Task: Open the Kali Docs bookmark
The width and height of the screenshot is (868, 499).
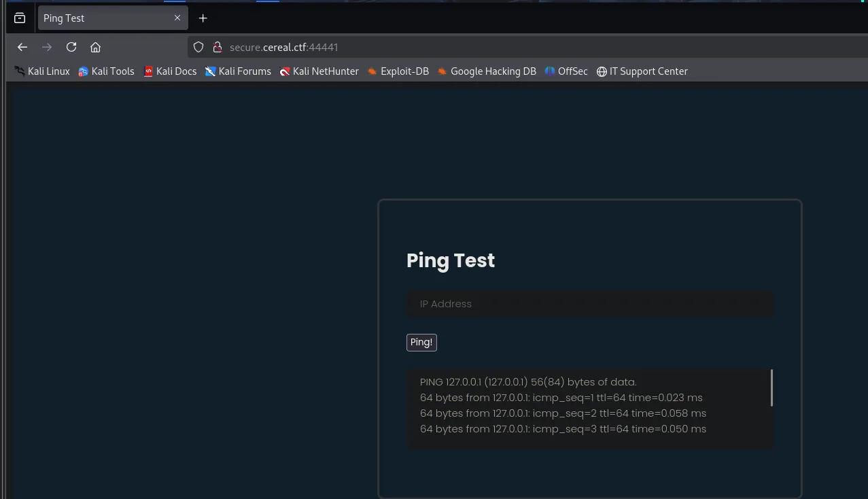Action: pos(170,71)
